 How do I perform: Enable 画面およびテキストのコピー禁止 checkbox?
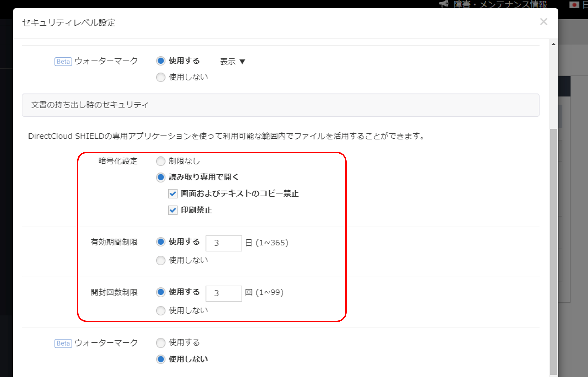[173, 194]
